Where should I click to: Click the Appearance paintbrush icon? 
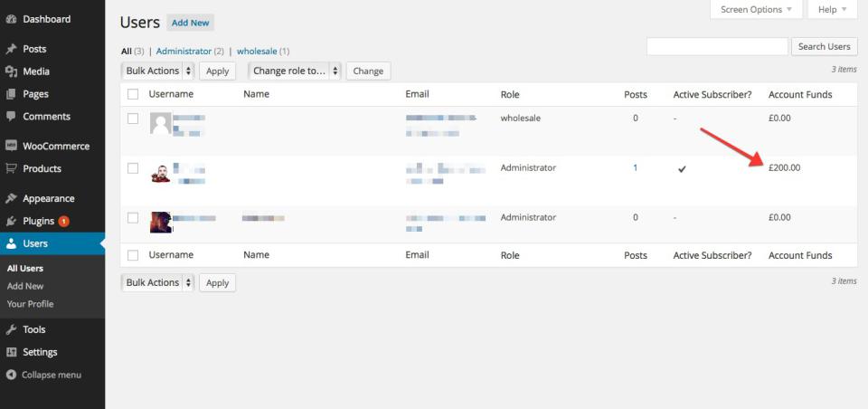(11, 198)
